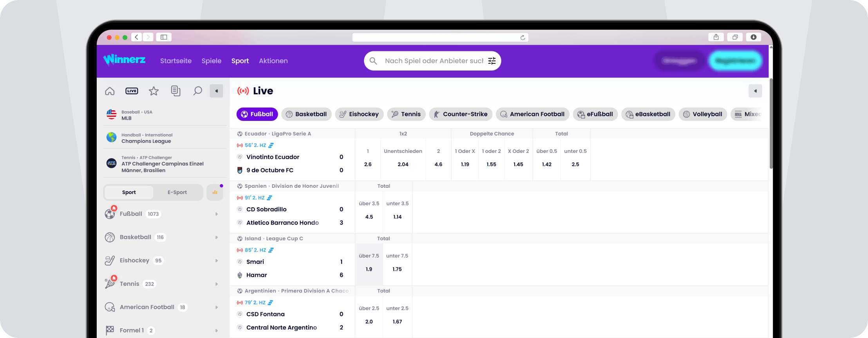Click the sidebar search magnifier icon
868x338 pixels.
(x=197, y=91)
